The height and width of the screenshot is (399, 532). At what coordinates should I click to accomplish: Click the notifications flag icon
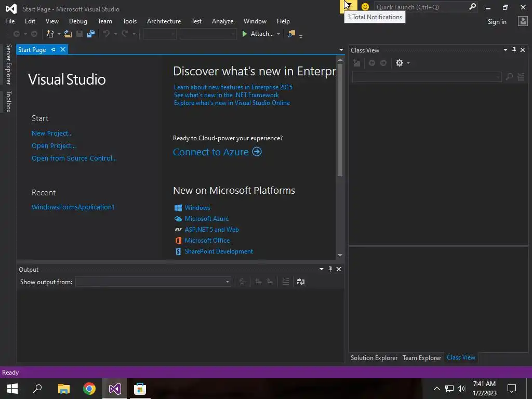point(348,7)
